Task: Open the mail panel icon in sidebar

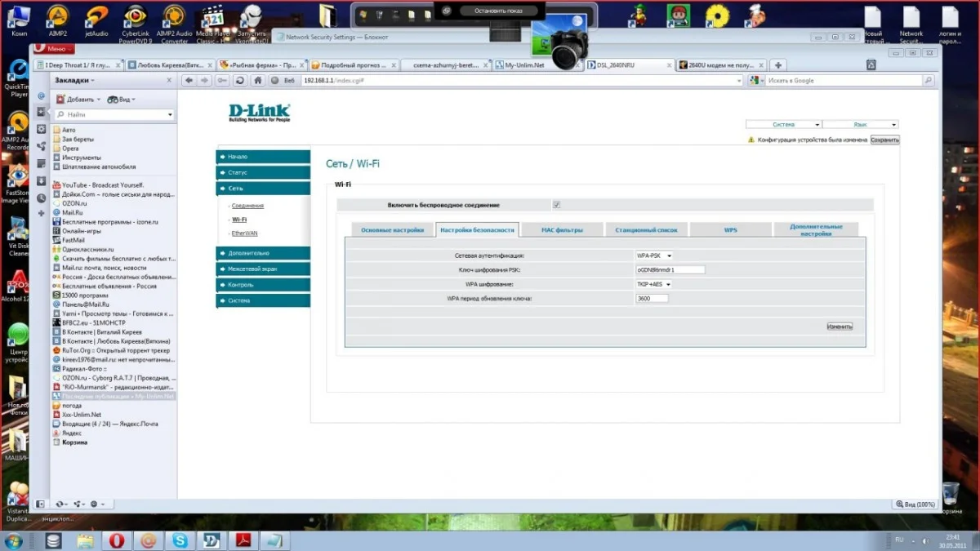Action: click(41, 96)
